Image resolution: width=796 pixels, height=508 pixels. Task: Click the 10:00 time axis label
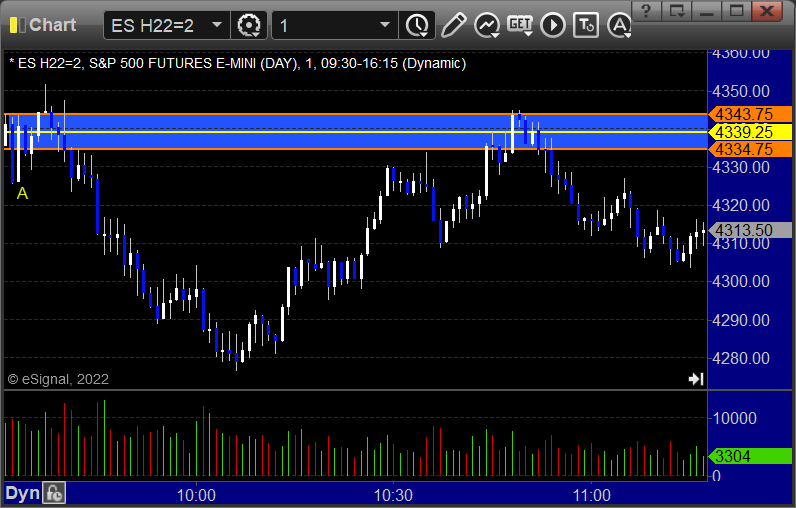coord(196,495)
